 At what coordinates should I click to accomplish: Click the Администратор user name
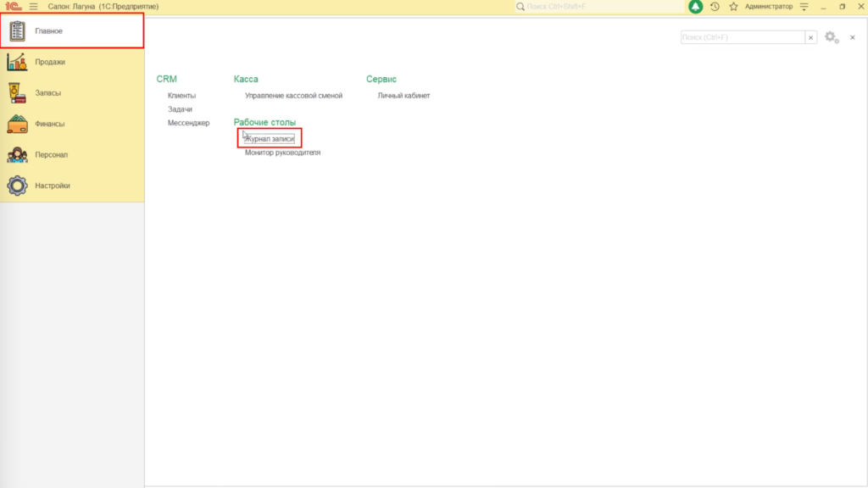[768, 7]
